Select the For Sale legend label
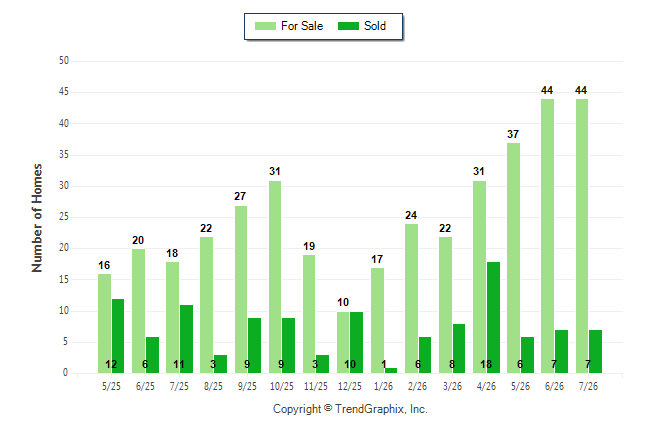Screen dimensions: 646x434 tap(302, 26)
